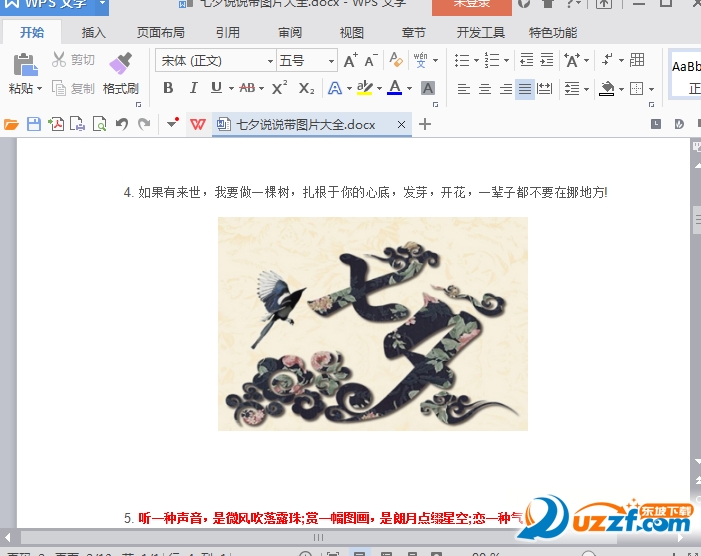Click the open folder icon
Screen dimensions: 701x556
click(11, 124)
